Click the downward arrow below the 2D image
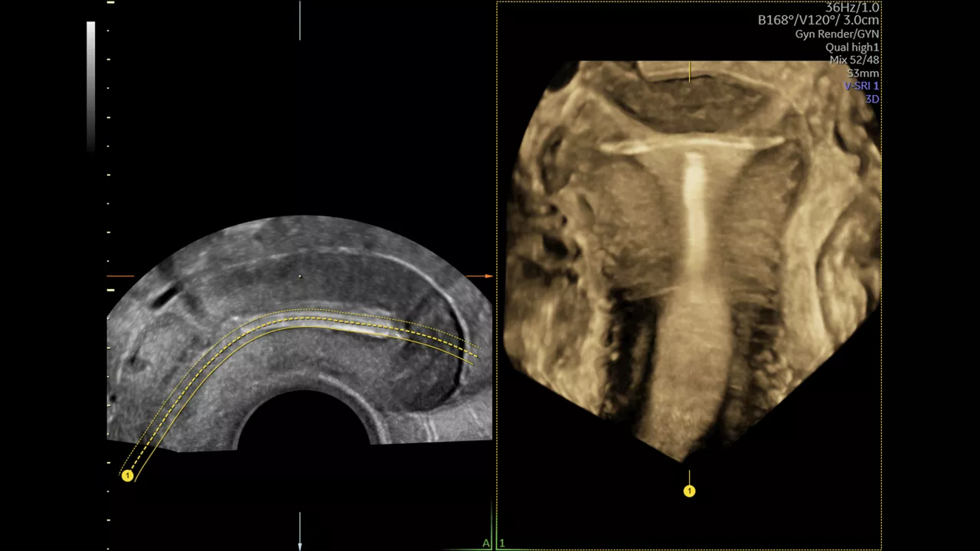The width and height of the screenshot is (980, 551). click(299, 531)
